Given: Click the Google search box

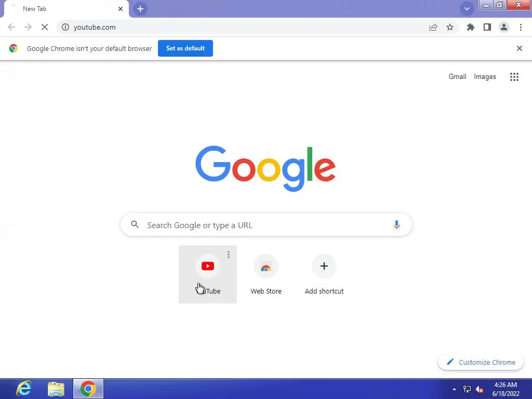Looking at the screenshot, I should 266,224.
